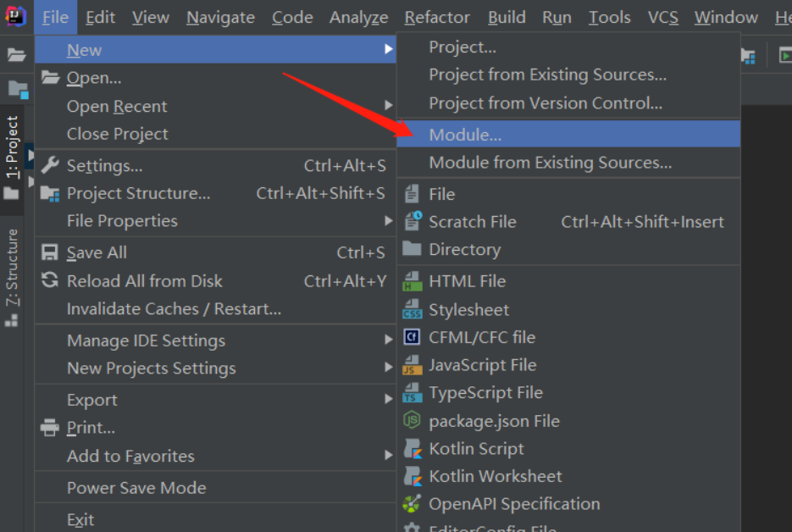This screenshot has width=792, height=532.
Task: Open the Edit menu
Action: (x=100, y=17)
